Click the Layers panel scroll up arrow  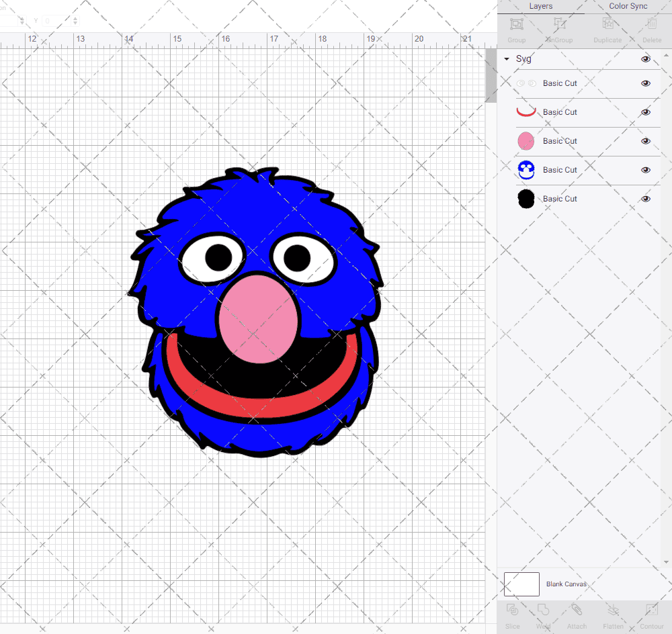pyautogui.click(x=665, y=56)
